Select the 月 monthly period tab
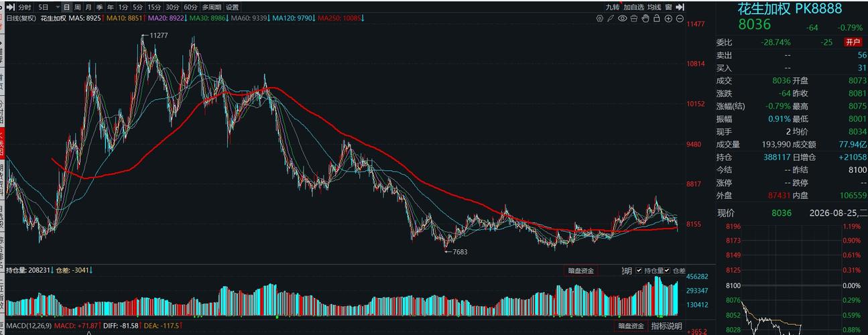Image resolution: width=868 pixels, height=335 pixels. (88, 7)
